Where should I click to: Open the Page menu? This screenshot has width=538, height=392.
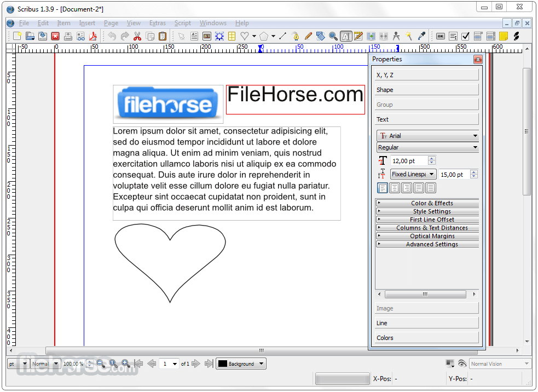[x=111, y=23]
